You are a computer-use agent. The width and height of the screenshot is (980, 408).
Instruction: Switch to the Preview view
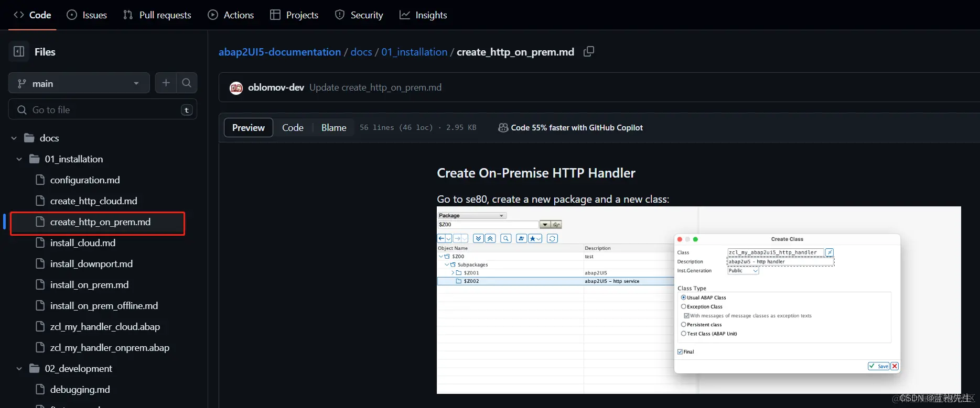point(249,128)
